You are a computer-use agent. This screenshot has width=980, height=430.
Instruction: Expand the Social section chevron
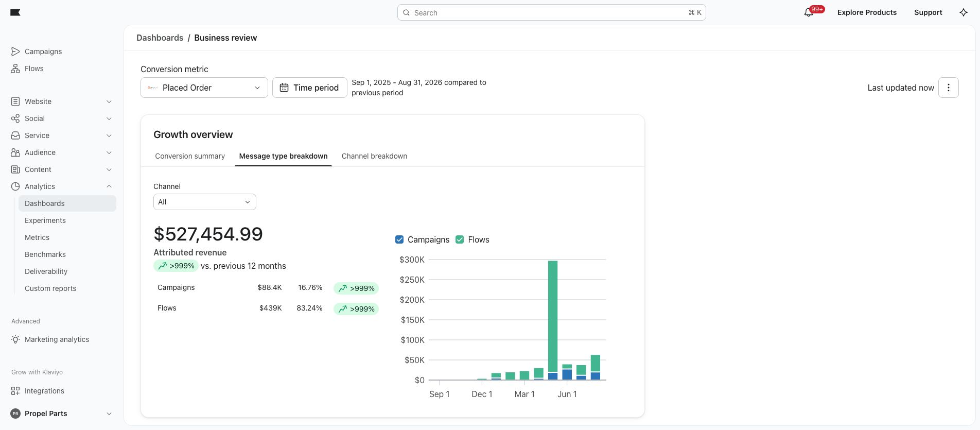(109, 118)
